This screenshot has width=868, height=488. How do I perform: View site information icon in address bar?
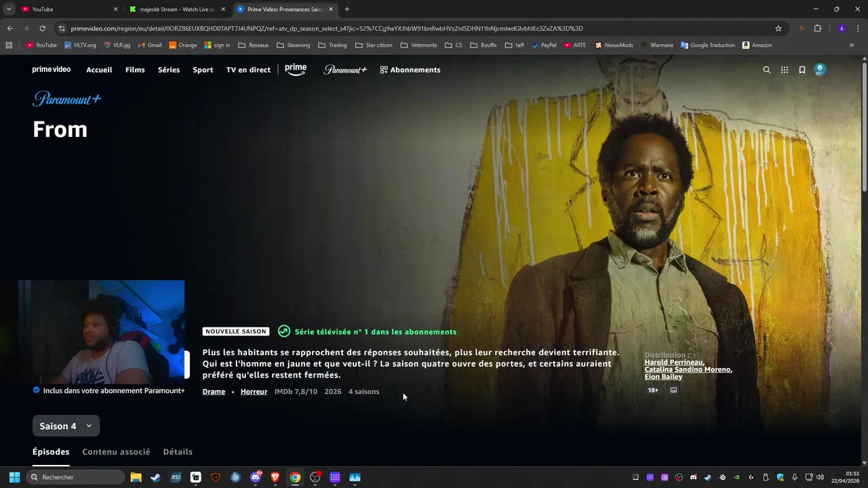[x=62, y=28]
